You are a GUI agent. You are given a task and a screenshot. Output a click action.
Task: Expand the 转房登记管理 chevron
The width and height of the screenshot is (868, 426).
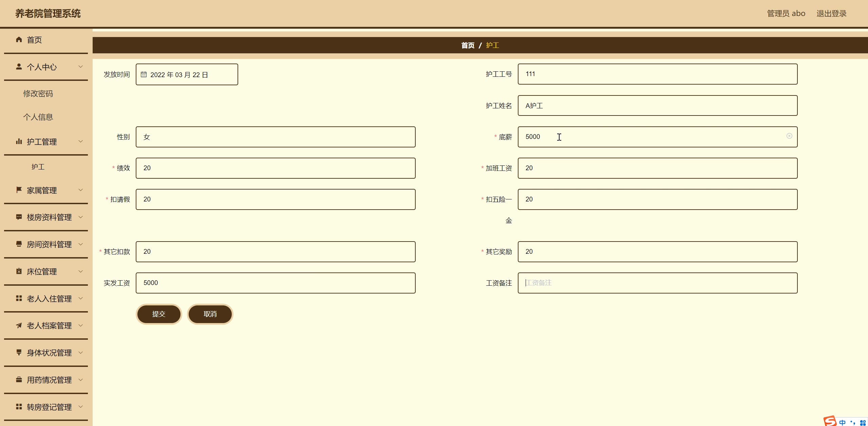81,407
